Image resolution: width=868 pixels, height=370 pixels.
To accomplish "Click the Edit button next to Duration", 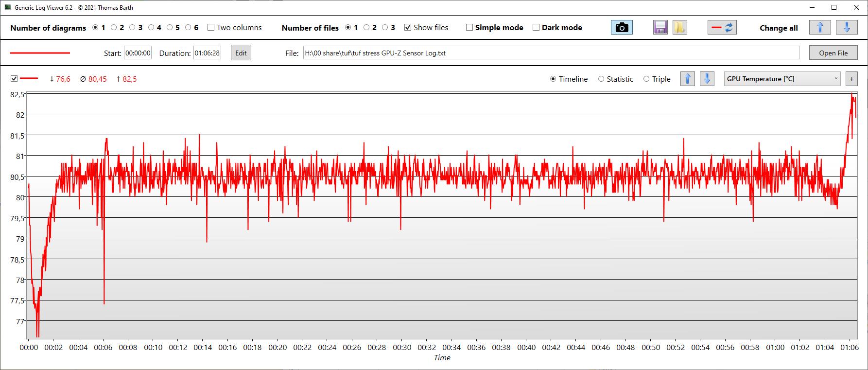I will (x=241, y=53).
